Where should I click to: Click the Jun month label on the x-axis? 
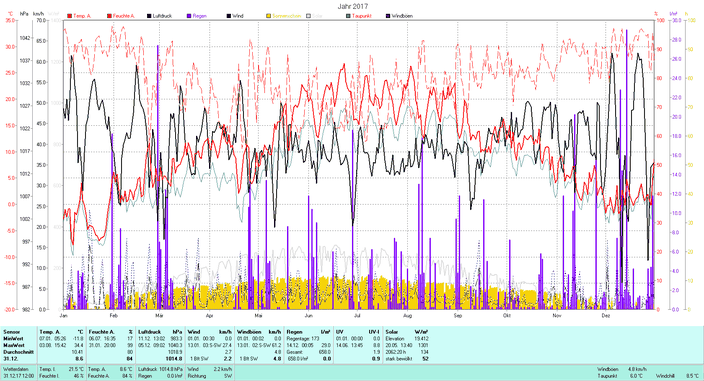[308, 316]
